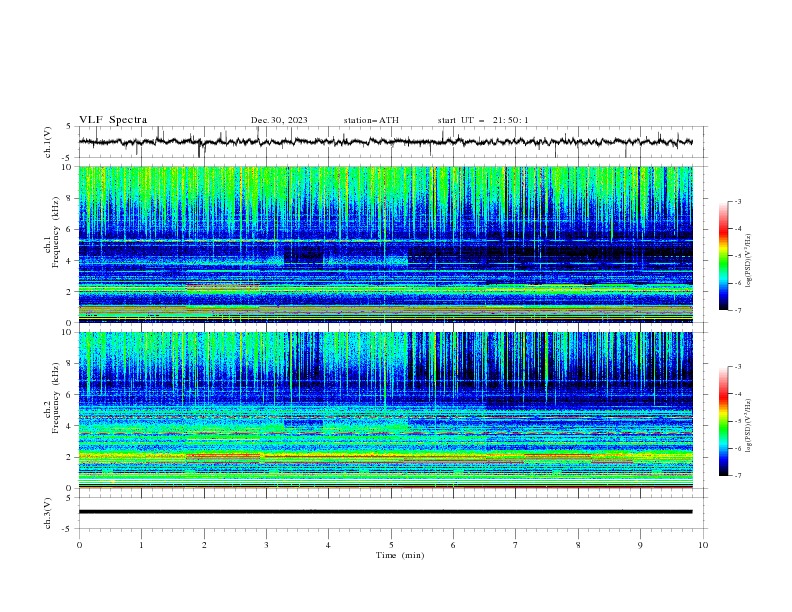The width and height of the screenshot is (792, 612).
Task: Click the '-3' tick on the ch.1 colorbar
Action: click(738, 201)
